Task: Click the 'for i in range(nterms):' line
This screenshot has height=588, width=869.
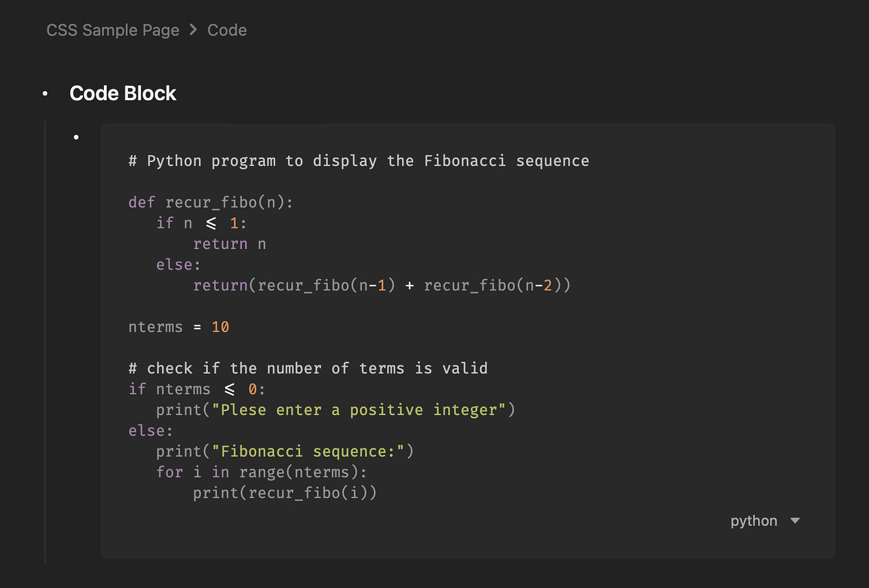Action: click(x=261, y=472)
